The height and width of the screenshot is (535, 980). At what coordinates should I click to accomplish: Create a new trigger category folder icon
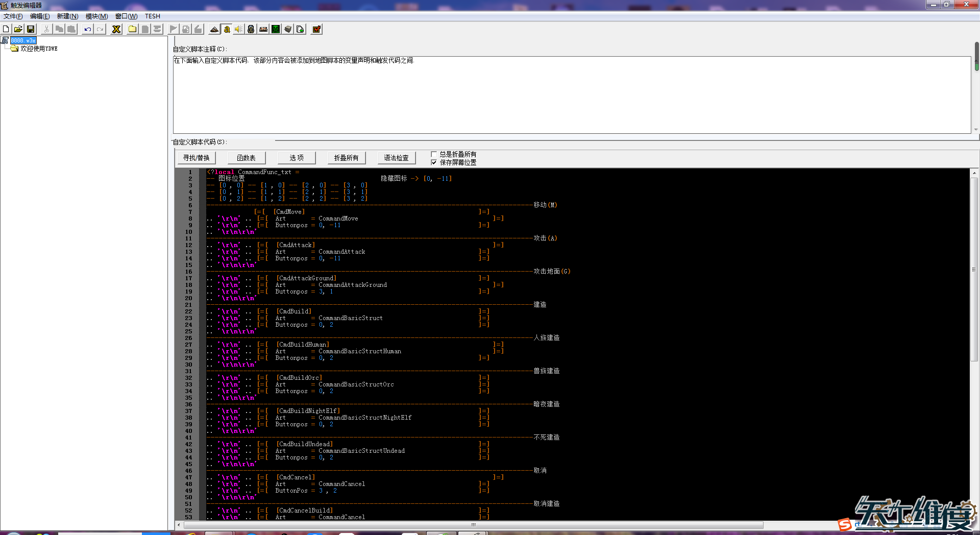[132, 29]
